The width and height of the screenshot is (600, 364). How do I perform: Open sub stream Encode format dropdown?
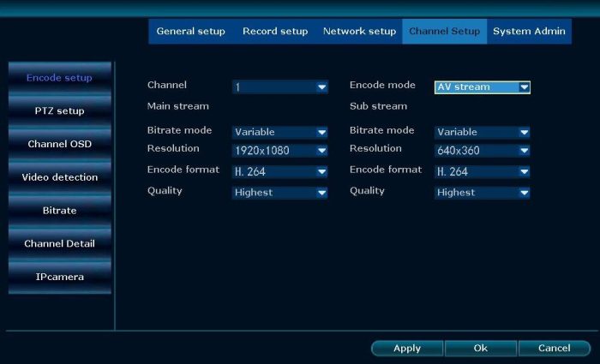tap(483, 171)
